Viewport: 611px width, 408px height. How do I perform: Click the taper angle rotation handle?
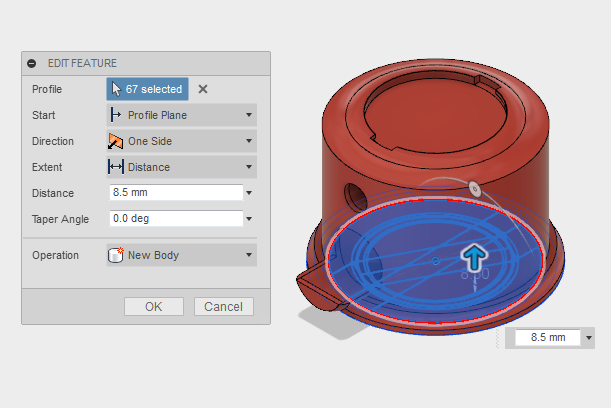(475, 189)
